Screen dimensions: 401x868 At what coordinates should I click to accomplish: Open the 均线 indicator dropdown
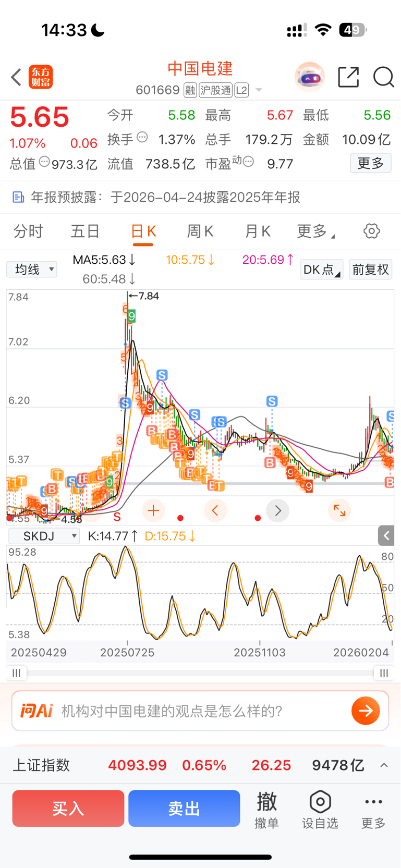32,270
